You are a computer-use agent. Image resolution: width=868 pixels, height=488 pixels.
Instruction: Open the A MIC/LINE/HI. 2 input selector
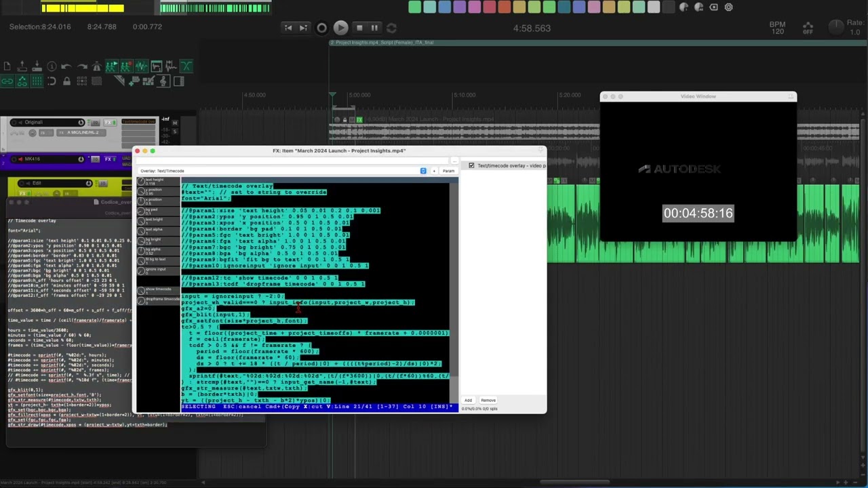[81, 133]
